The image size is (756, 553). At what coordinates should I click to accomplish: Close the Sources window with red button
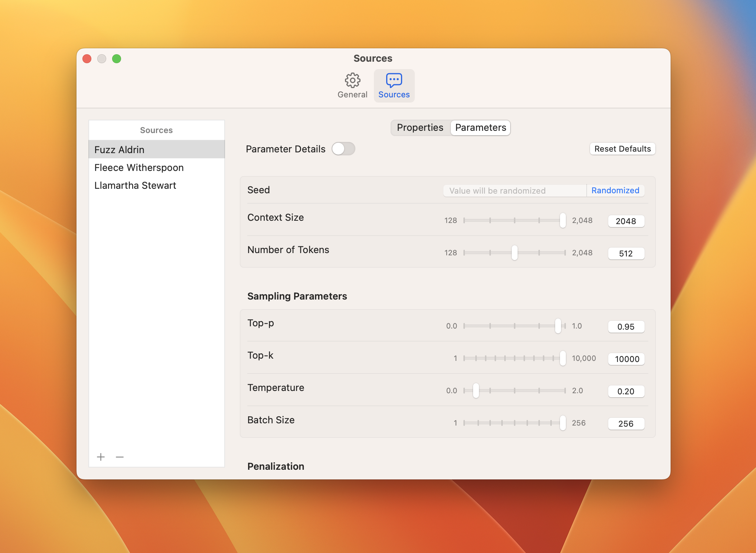[x=87, y=59]
